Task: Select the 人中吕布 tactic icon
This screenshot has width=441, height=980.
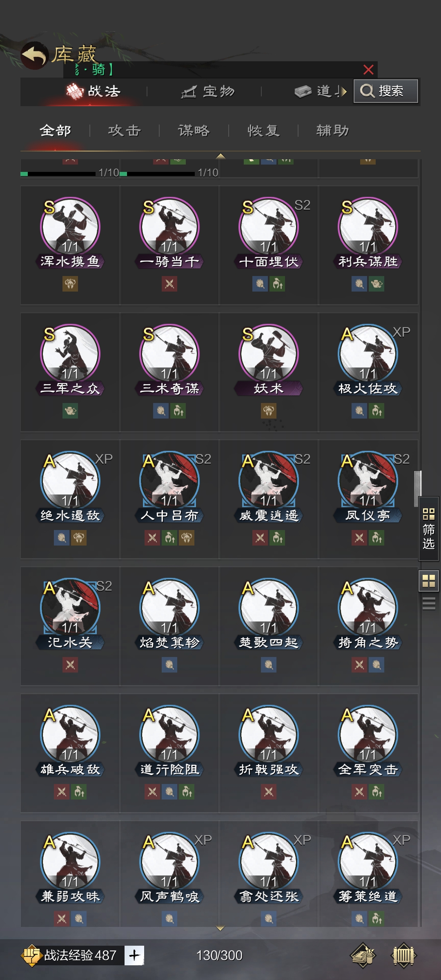Action: tap(169, 481)
